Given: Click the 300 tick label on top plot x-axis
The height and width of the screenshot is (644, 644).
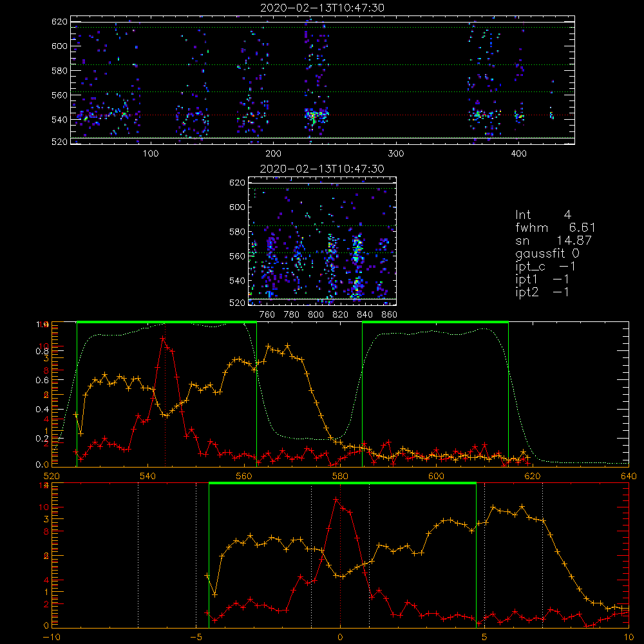Looking at the screenshot, I should [x=396, y=154].
